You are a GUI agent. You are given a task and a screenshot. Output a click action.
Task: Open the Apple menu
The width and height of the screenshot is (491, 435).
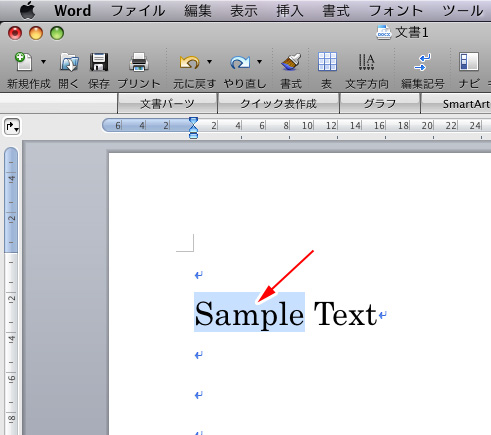tap(27, 11)
